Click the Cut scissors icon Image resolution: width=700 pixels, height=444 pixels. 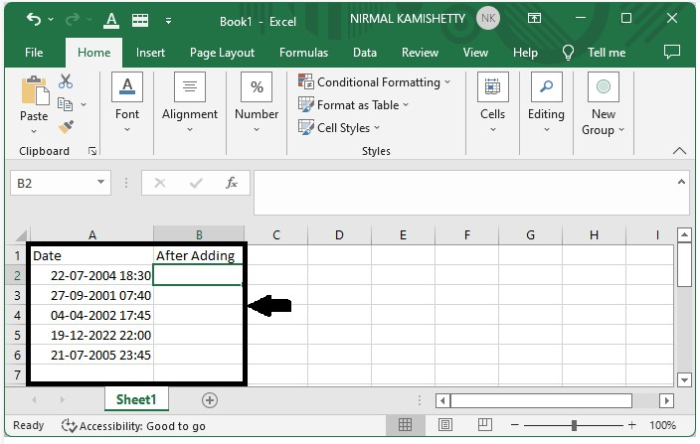(x=66, y=81)
